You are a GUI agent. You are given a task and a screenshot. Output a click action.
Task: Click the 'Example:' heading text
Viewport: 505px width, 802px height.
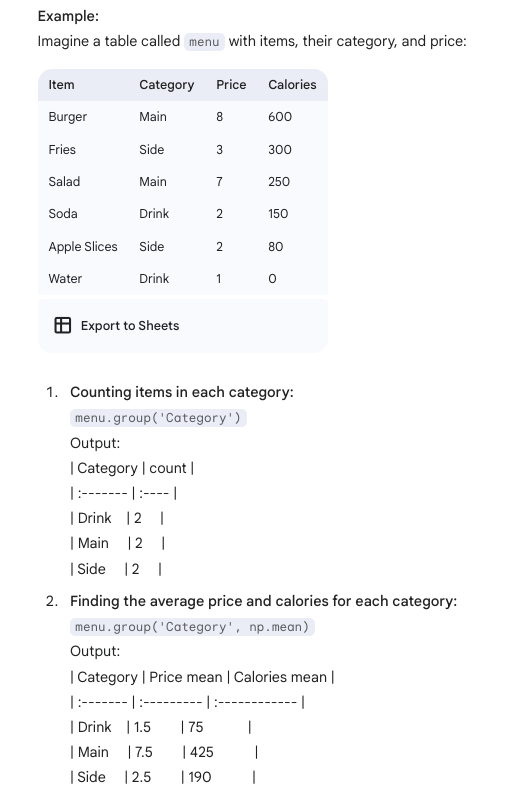pos(68,16)
